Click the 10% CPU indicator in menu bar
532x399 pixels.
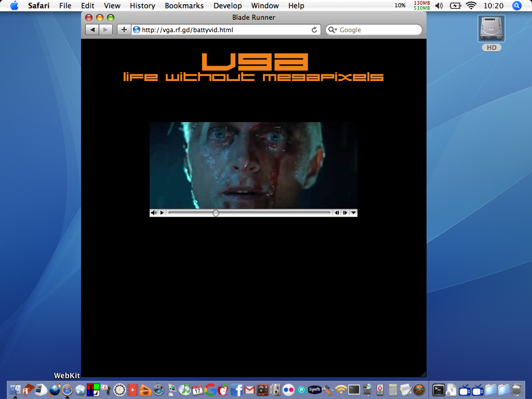point(400,5)
